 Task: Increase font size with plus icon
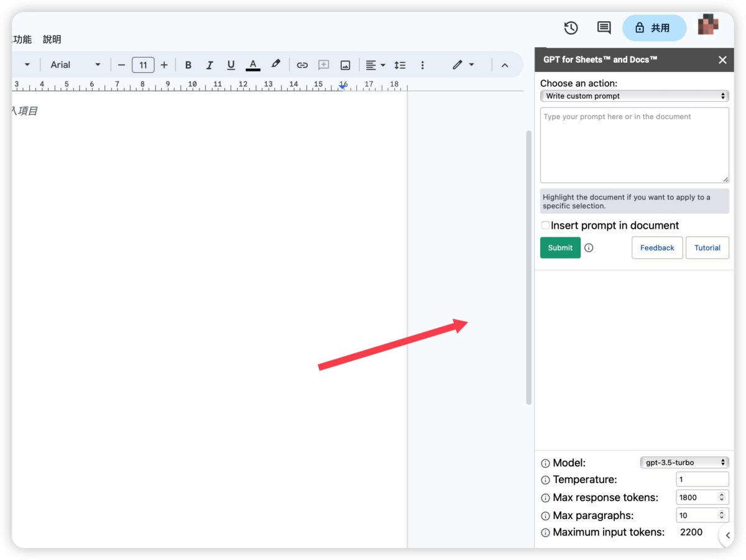164,65
